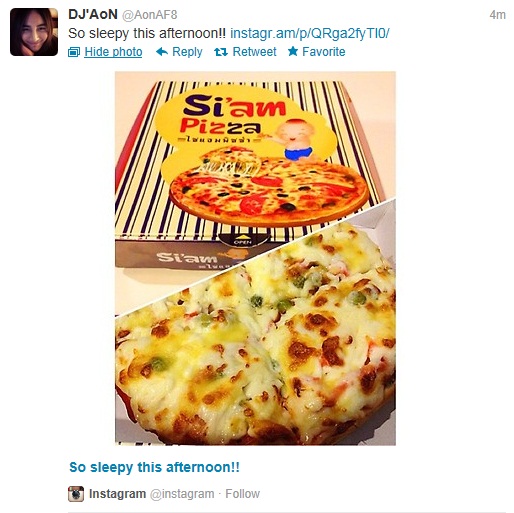The height and width of the screenshot is (513, 514).
Task: Click the 4m timestamp
Action: pyautogui.click(x=497, y=15)
